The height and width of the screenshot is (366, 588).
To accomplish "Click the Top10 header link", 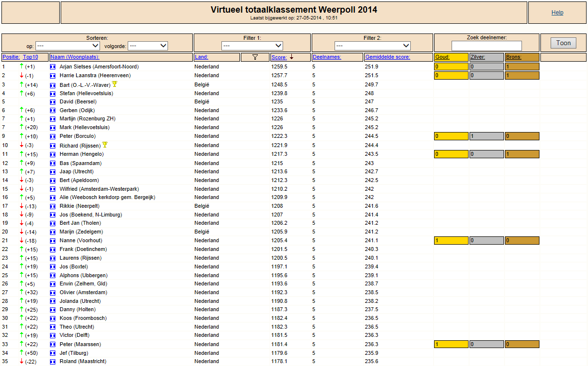I will 31,57.
